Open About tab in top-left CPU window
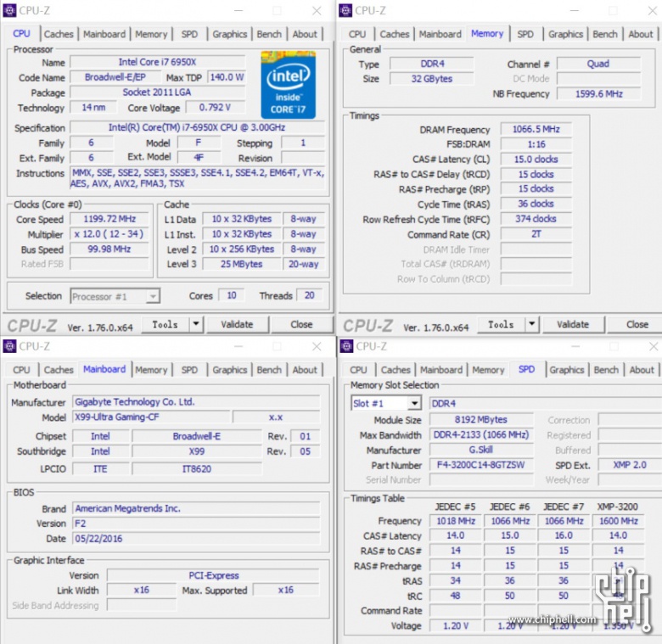This screenshot has height=644, width=662. (305, 34)
